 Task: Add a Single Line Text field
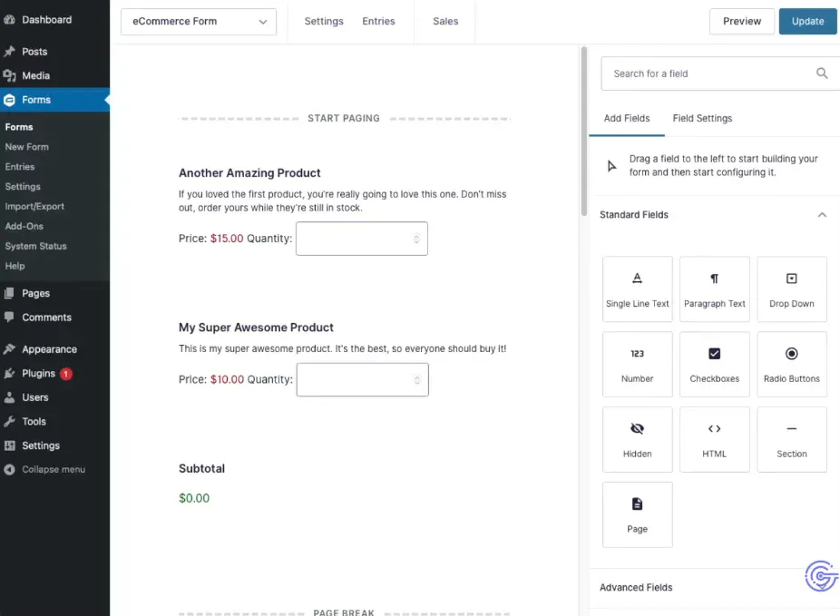click(637, 288)
